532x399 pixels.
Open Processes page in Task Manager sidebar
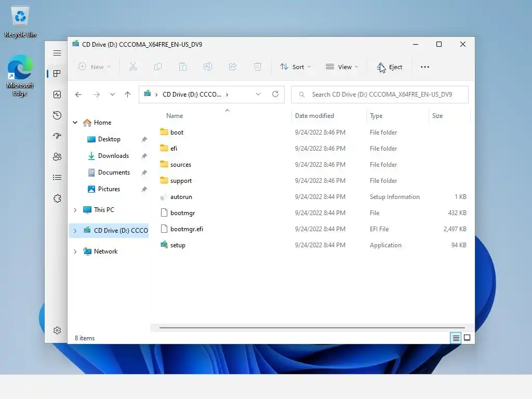tap(57, 74)
